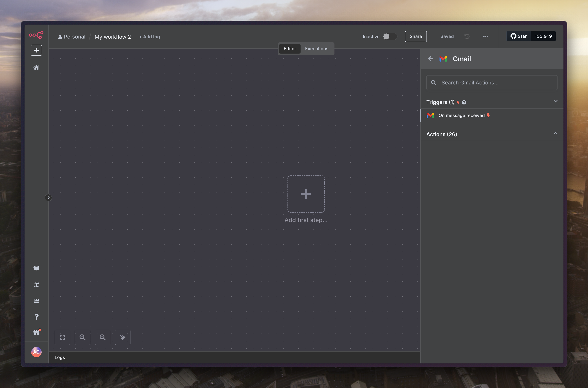Click the Share button
The width and height of the screenshot is (588, 388).
click(x=416, y=36)
